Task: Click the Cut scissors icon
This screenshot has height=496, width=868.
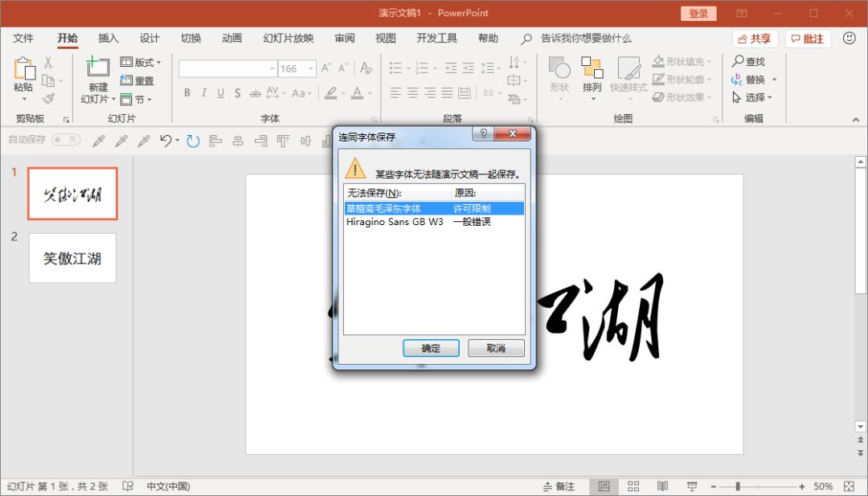Action: click(48, 62)
